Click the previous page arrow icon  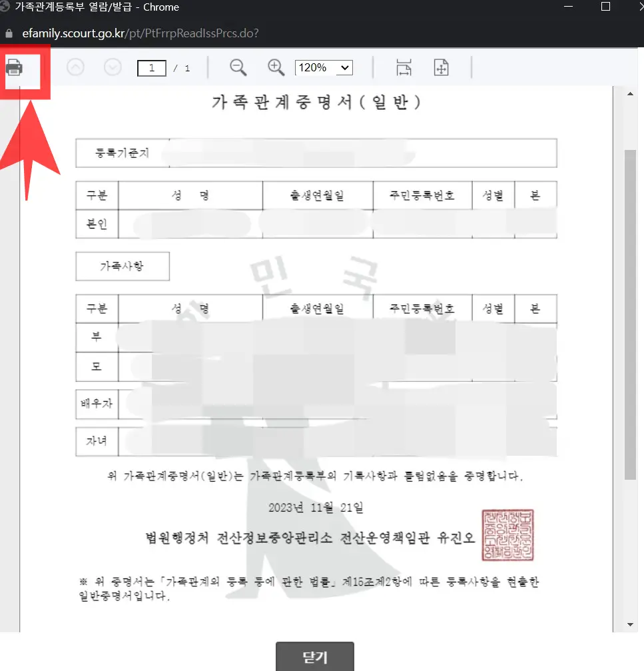pos(75,67)
